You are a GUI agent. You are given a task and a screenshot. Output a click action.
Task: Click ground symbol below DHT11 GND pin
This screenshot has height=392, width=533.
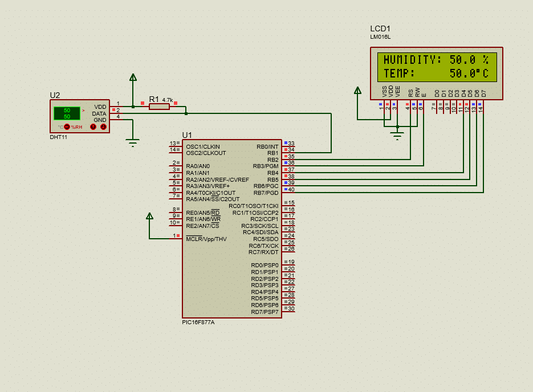click(x=133, y=142)
